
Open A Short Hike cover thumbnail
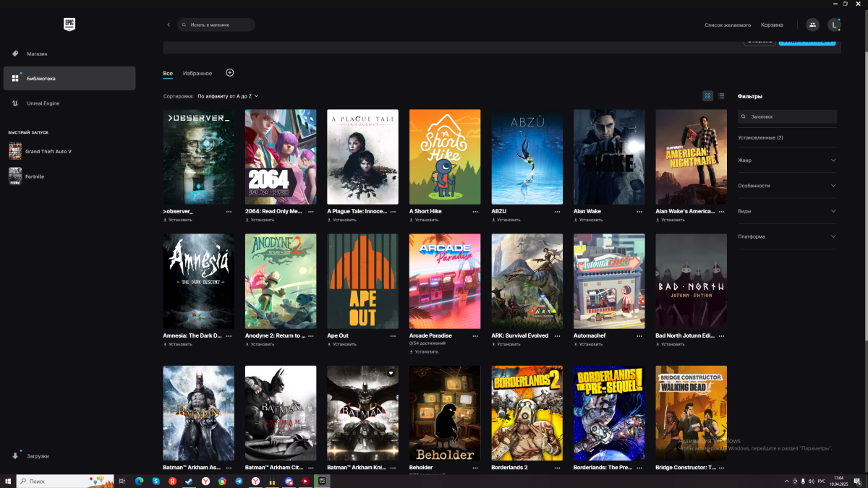click(445, 157)
